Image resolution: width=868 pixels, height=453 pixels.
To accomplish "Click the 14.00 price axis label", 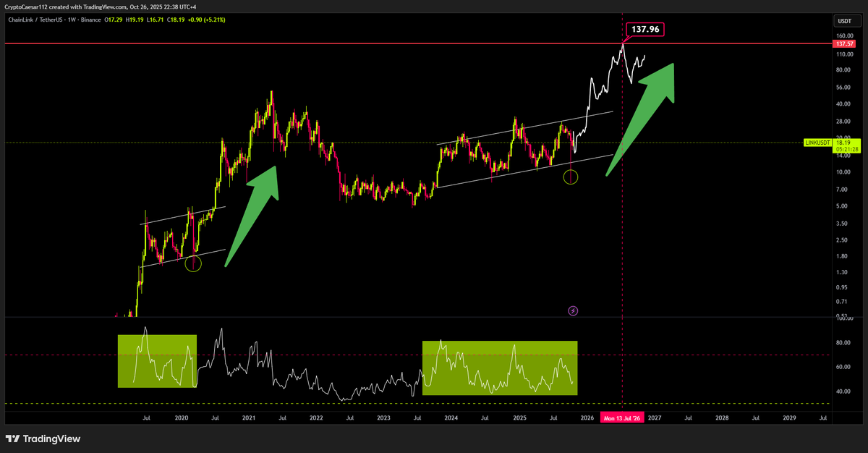I will tap(844, 156).
